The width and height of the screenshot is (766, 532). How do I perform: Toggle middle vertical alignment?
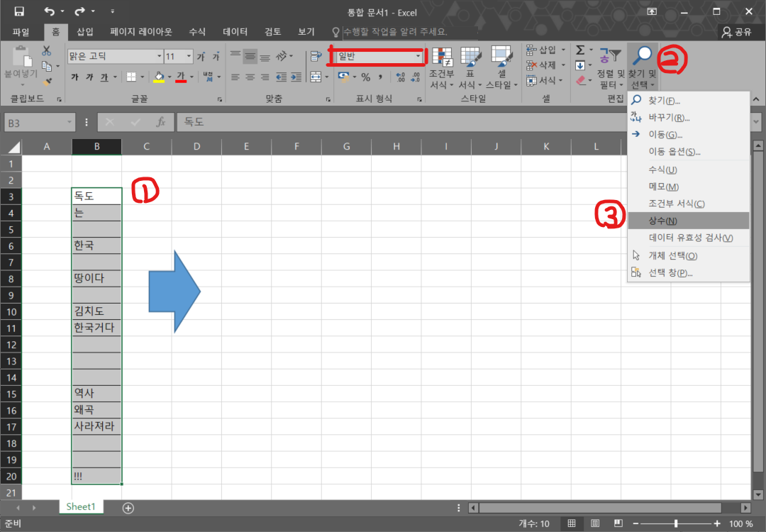point(250,57)
